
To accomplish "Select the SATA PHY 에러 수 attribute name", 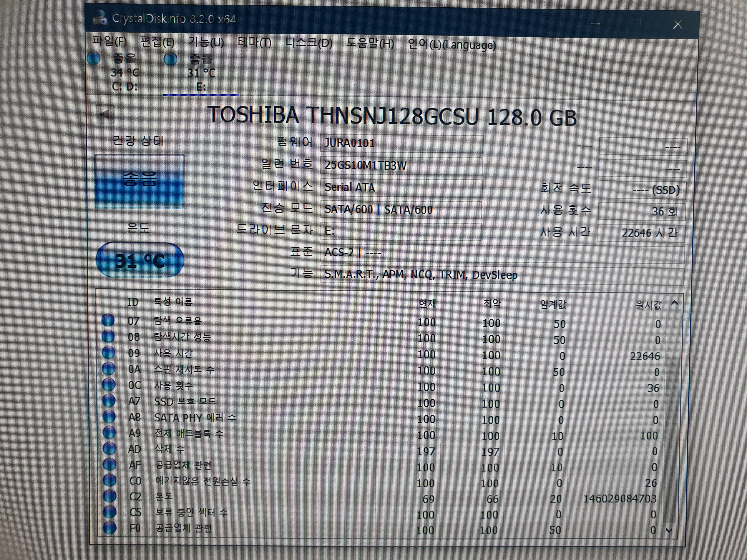I will point(195,418).
